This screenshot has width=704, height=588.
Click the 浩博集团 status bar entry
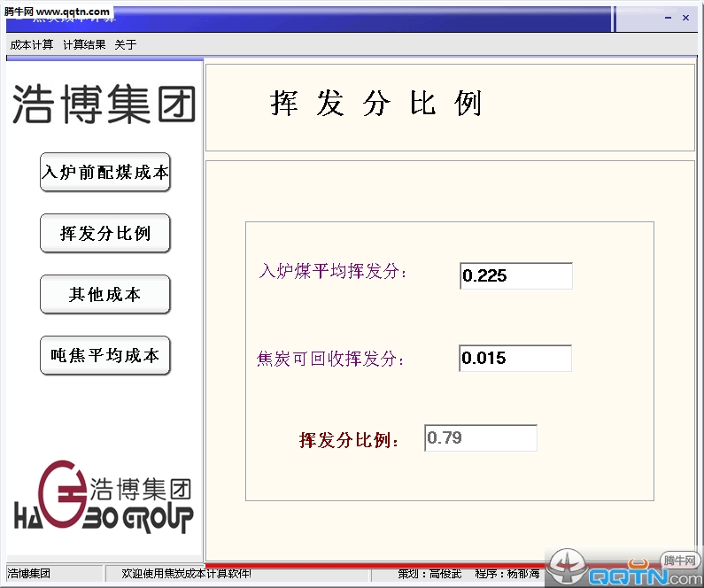[29, 574]
